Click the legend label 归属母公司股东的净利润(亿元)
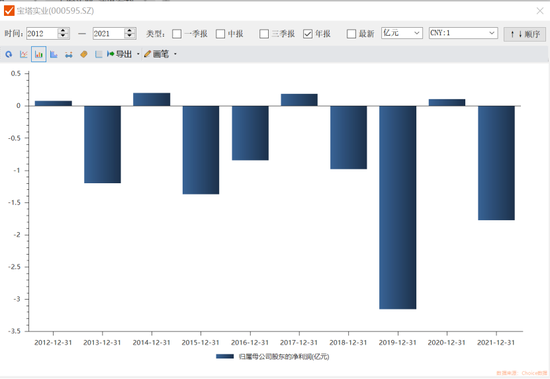550x379 pixels. pyautogui.click(x=284, y=357)
